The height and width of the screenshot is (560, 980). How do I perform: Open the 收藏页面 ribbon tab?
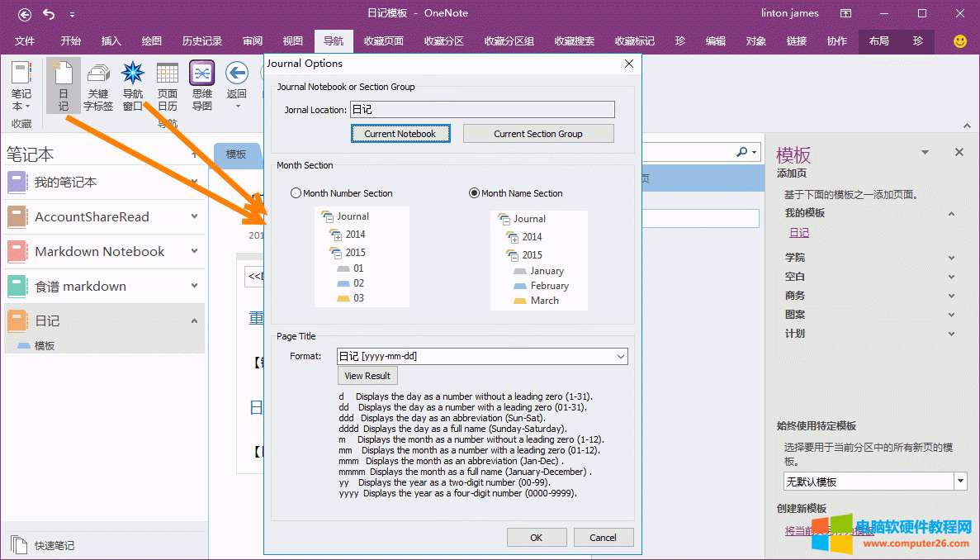[x=384, y=41]
